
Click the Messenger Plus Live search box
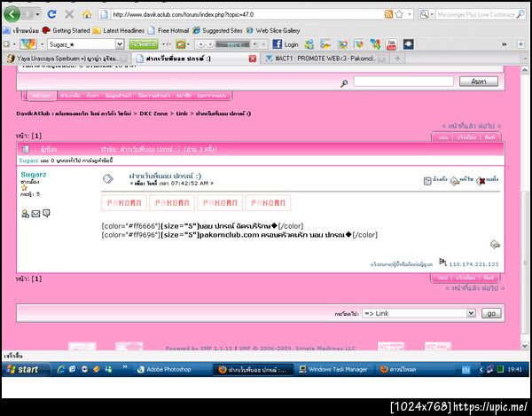coord(475,14)
